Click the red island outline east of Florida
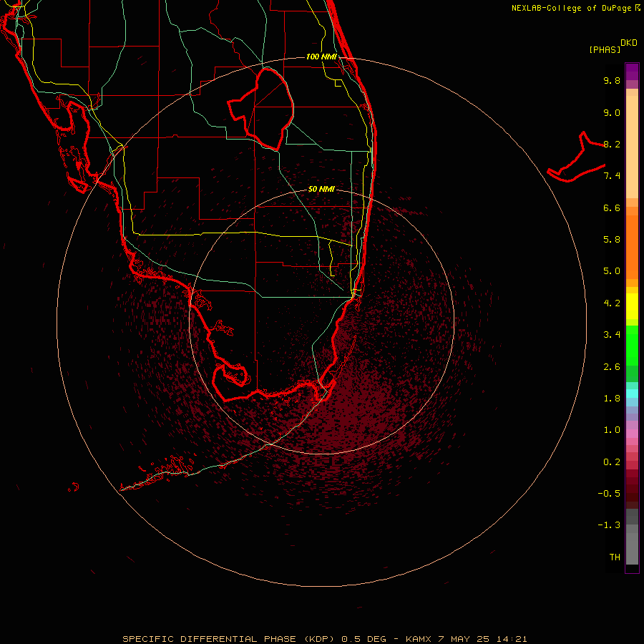 click(x=576, y=157)
